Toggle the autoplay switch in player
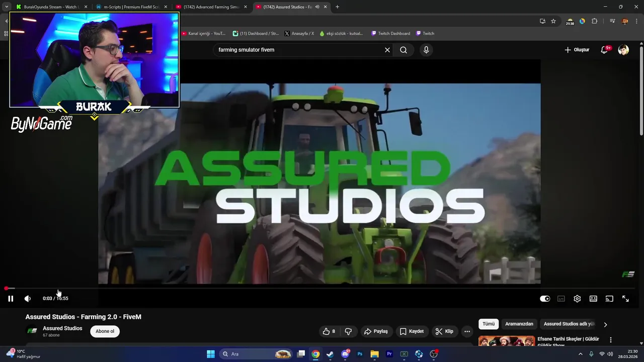The image size is (644, 362). 545,299
